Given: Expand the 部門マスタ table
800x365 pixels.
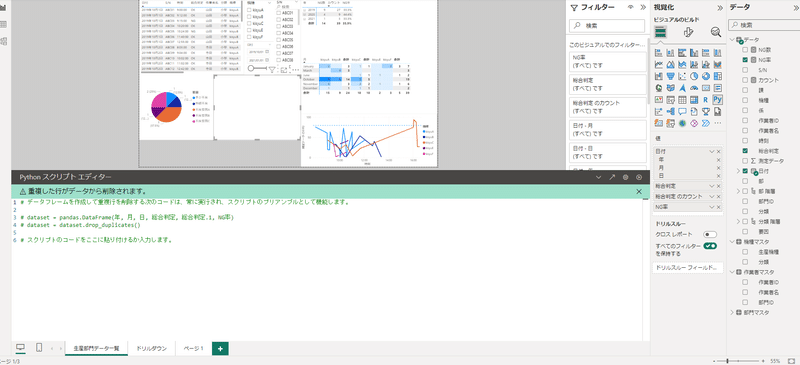Looking at the screenshot, I should click(733, 312).
